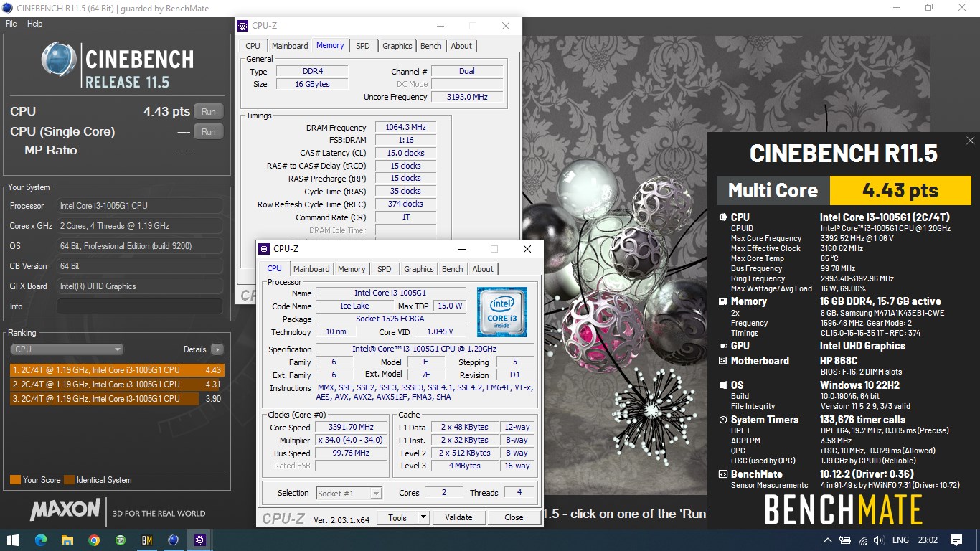Open the green app icon on taskbar

point(120,540)
